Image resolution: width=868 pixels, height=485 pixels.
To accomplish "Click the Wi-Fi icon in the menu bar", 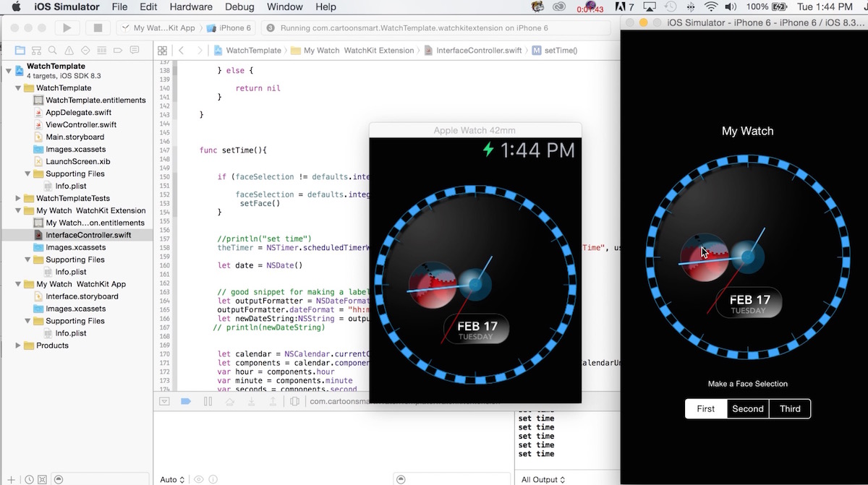I will pyautogui.click(x=711, y=7).
